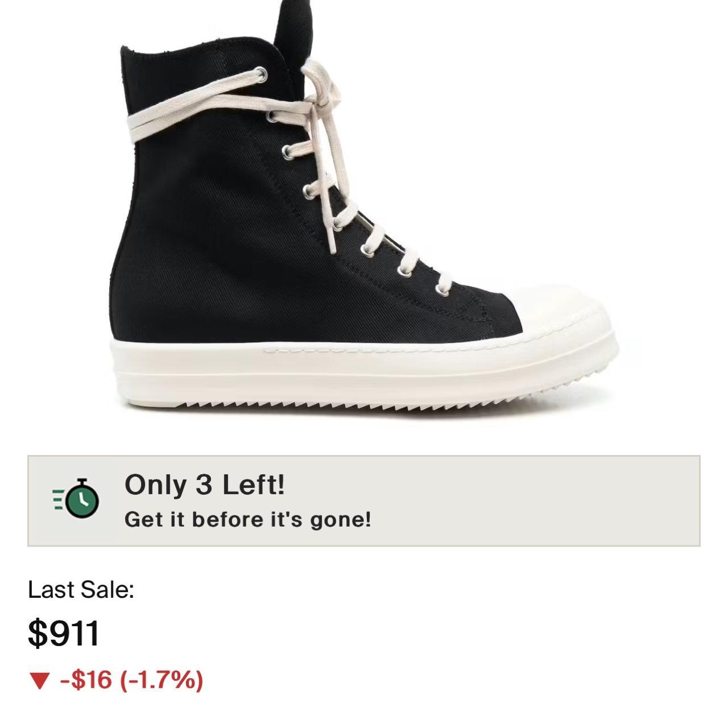Click the "Last Sale:" label
This screenshot has width=728, height=728.
81,590
